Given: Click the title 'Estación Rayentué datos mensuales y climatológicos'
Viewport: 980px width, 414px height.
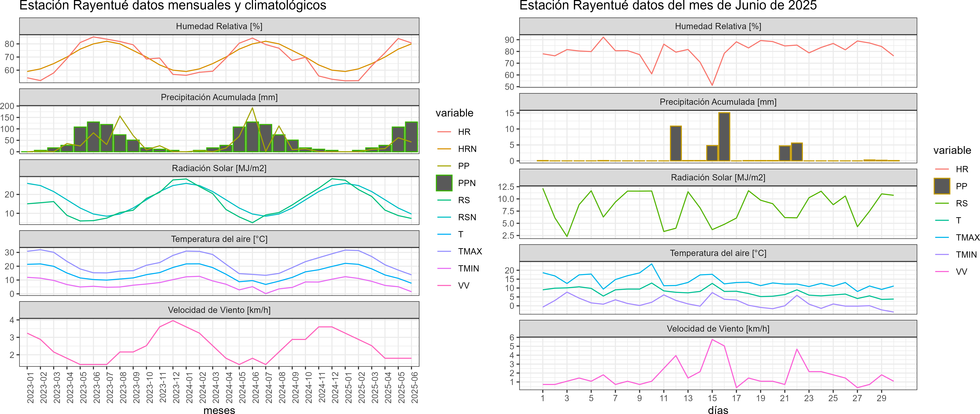Looking at the screenshot, I should click(x=173, y=5).
